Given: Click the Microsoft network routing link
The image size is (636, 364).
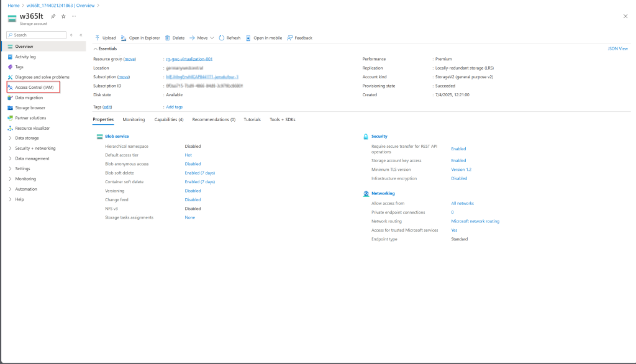Looking at the screenshot, I should tap(475, 222).
